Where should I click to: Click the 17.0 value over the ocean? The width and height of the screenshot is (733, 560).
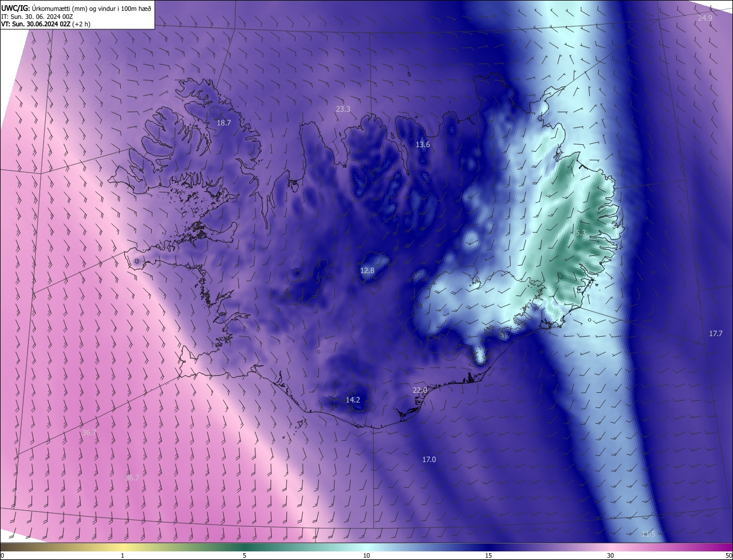point(429,459)
